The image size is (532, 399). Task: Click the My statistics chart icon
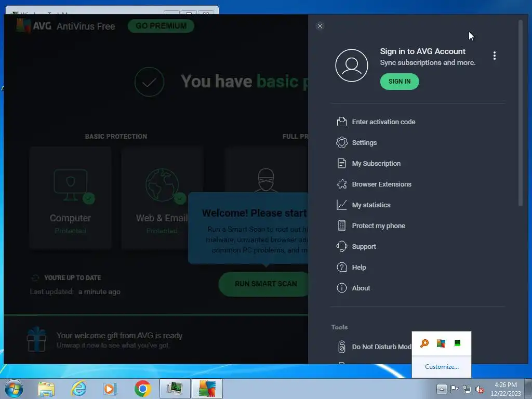[x=342, y=205]
